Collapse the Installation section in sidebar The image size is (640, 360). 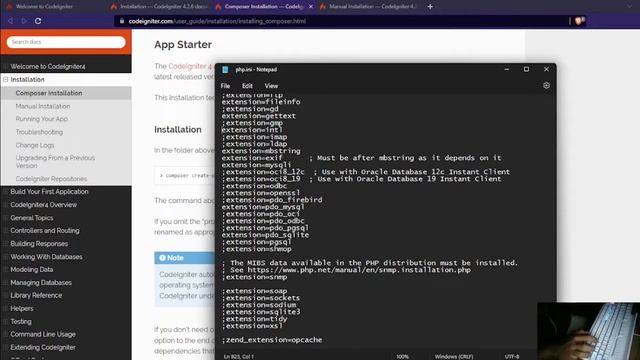[6, 80]
